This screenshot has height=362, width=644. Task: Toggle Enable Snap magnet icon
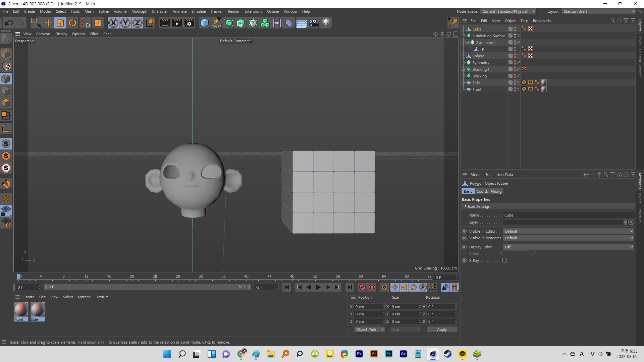[x=6, y=184]
